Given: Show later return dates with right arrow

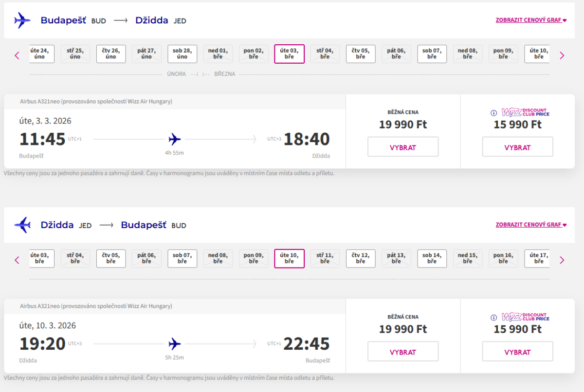Looking at the screenshot, I should (562, 260).
